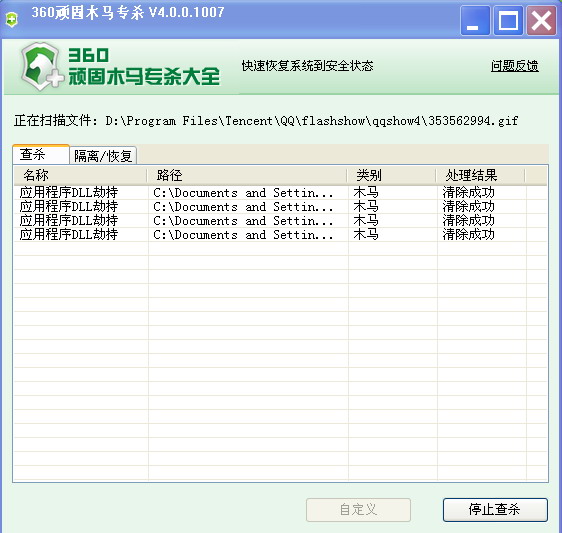
Task: Click the 360 shield icon in title bar
Action: point(11,19)
